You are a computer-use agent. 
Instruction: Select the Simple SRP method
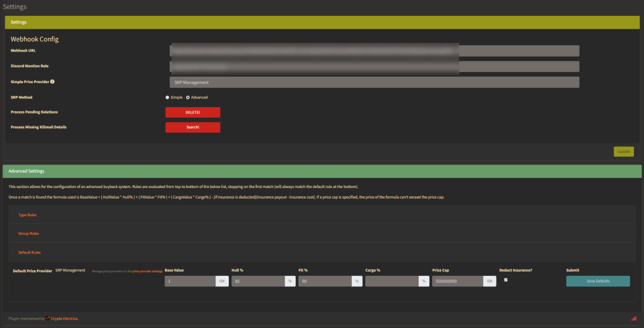click(167, 97)
